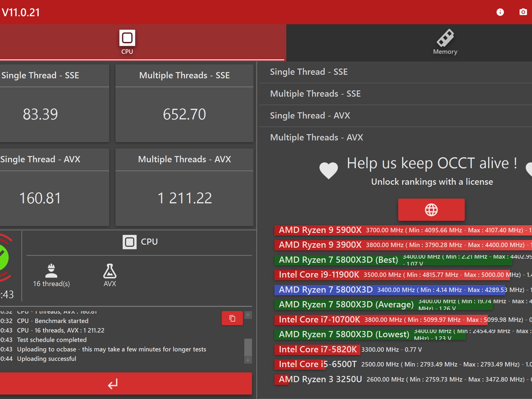Click the 'Multiple Threads - AVX' card header
Viewport: 532px width, 399px height.
point(184,159)
